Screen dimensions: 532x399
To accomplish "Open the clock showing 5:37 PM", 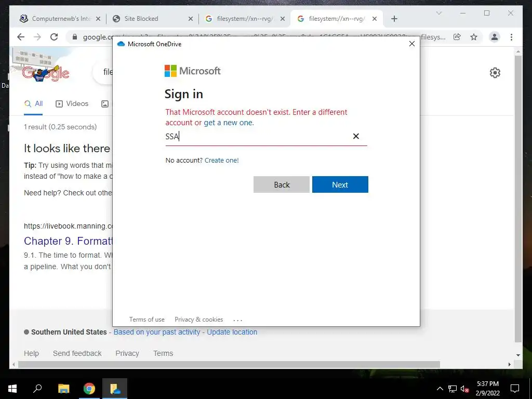I will click(487, 389).
